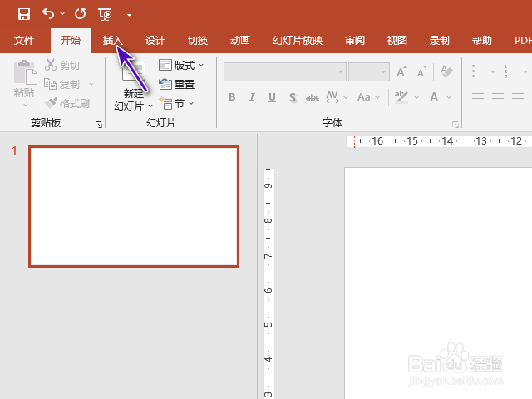The height and width of the screenshot is (399, 532).
Task: Open the 帮助 tab
Action: tap(482, 41)
